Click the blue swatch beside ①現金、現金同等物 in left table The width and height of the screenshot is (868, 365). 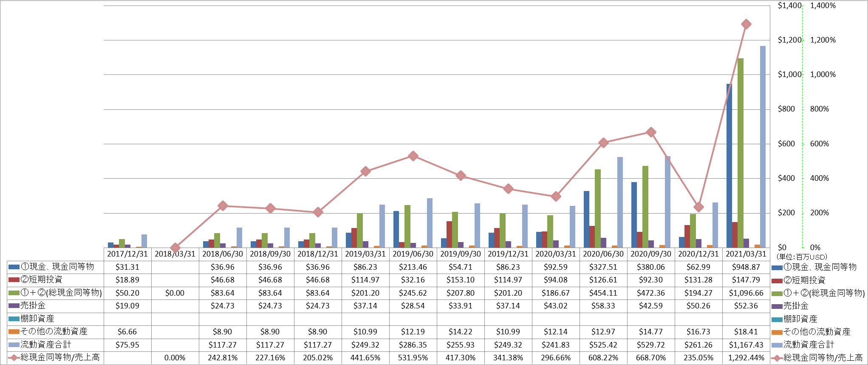click(14, 267)
